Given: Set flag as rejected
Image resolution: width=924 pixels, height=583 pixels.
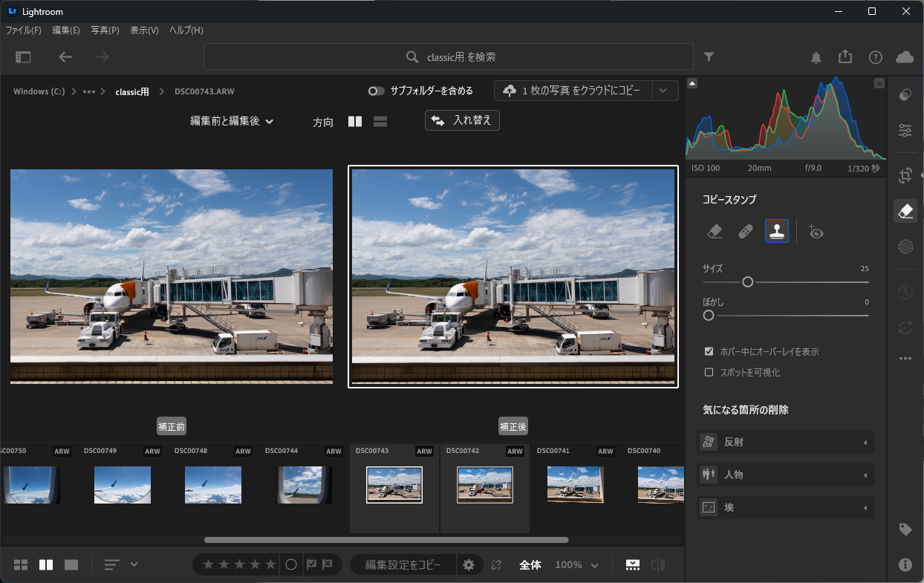Looking at the screenshot, I should click(328, 564).
